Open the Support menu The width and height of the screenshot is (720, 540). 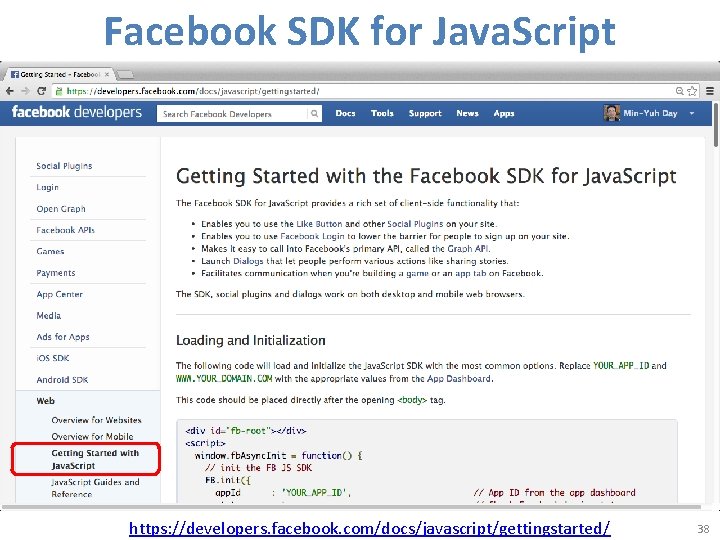coord(425,113)
